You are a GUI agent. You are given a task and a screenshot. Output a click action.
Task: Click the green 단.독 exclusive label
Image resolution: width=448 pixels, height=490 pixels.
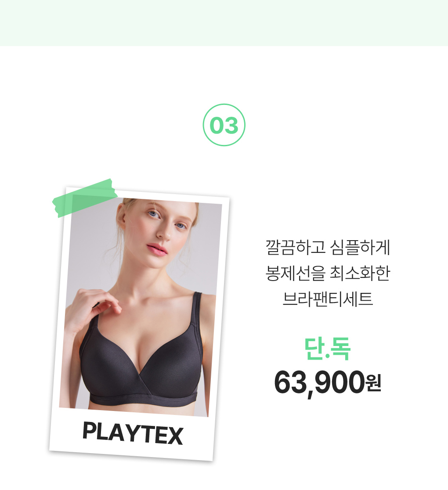[327, 349]
